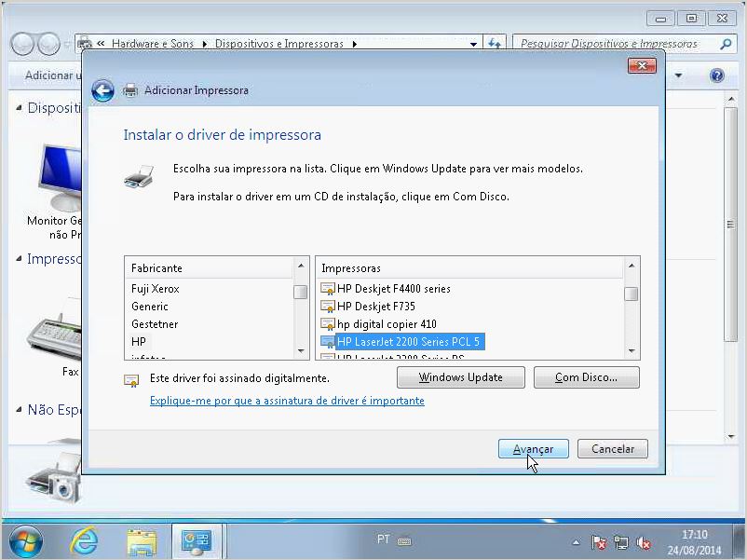Open Windows Explorer folder icon in taskbar
Screen dimensions: 747x560
142,540
